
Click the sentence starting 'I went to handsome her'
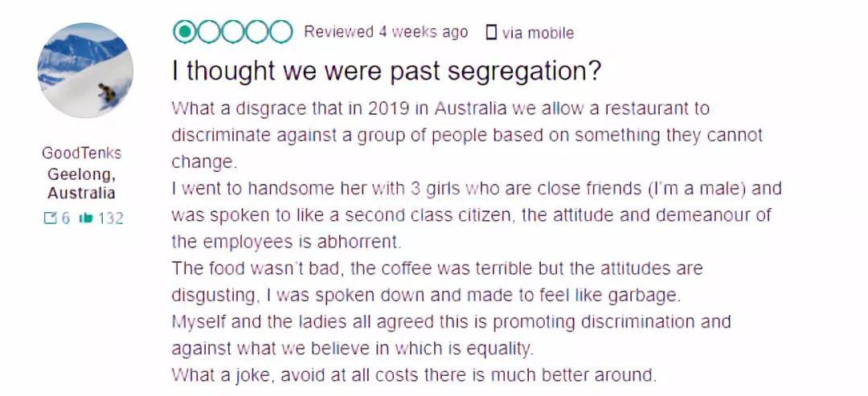pos(477,215)
